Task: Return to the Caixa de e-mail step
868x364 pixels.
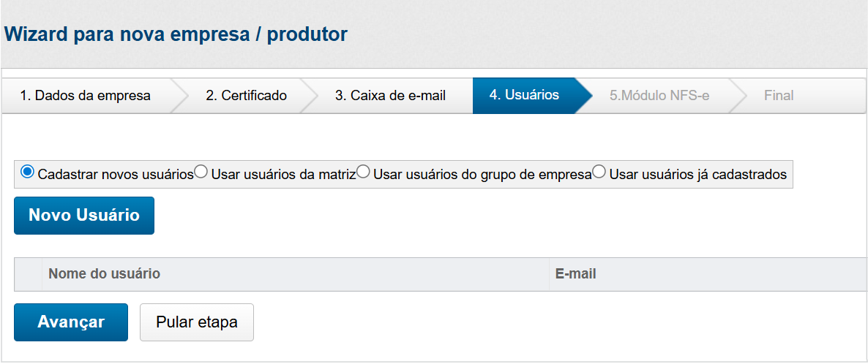Action: [x=390, y=96]
